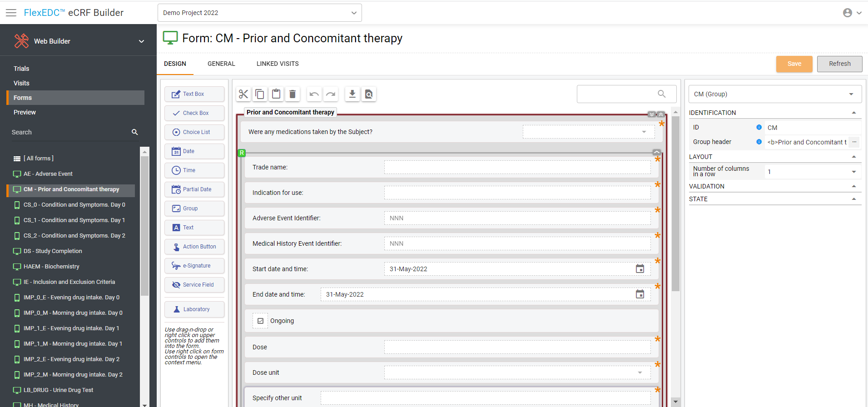
Task: Open the Demo Project 2022 dropdown
Action: coord(259,13)
